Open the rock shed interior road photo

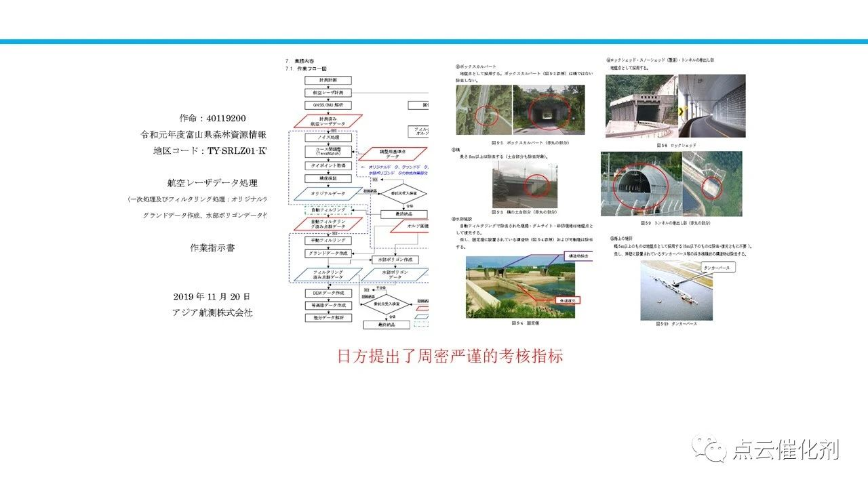pyautogui.click(x=712, y=106)
